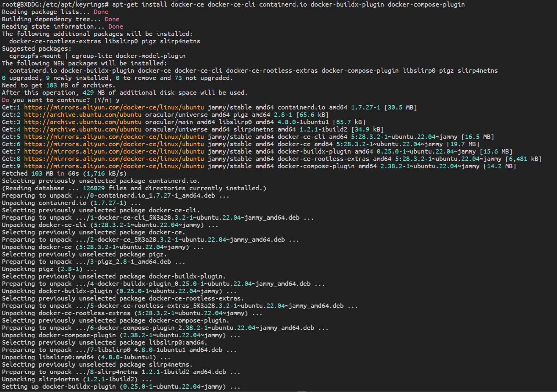Click 'Selecting previously unselected package docker-ce.'
Viewport: 557px width, 392px height.
coord(94,232)
